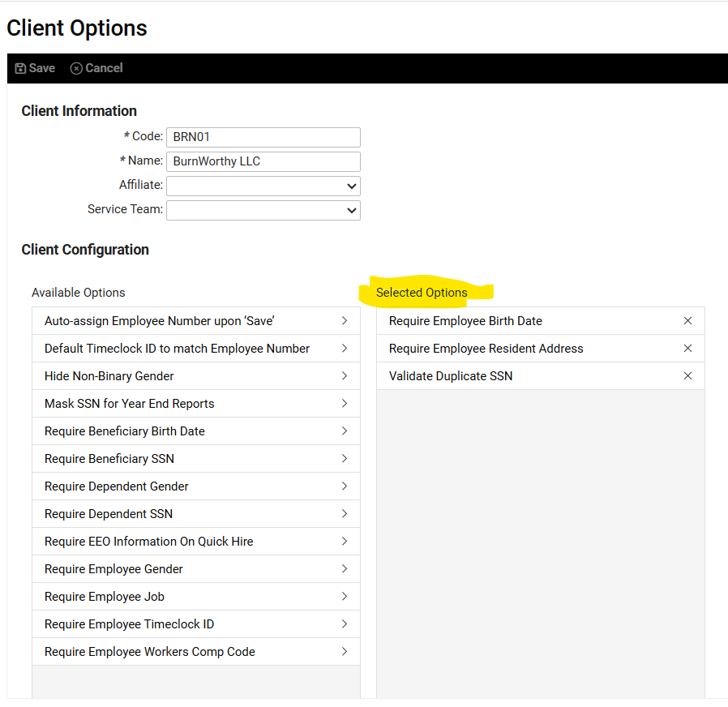The image size is (728, 707).
Task: Remove Require Employee Resident Address with X icon
Action: 687,349
